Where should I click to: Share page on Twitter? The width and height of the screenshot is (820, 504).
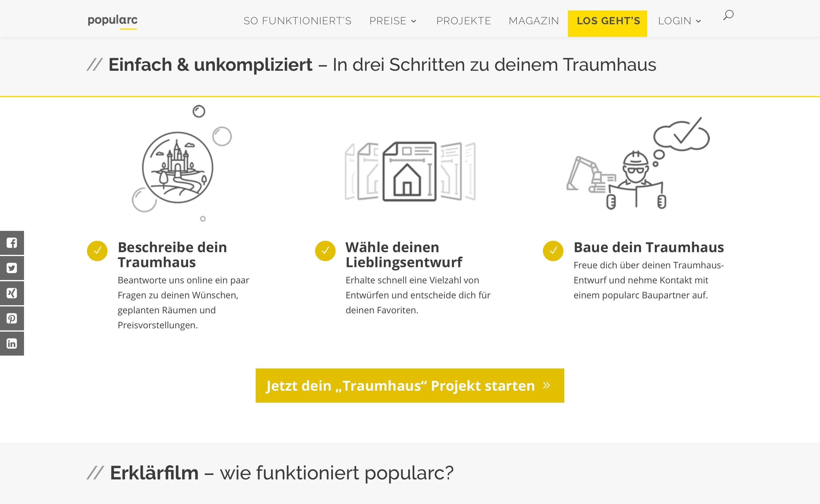pyautogui.click(x=12, y=268)
